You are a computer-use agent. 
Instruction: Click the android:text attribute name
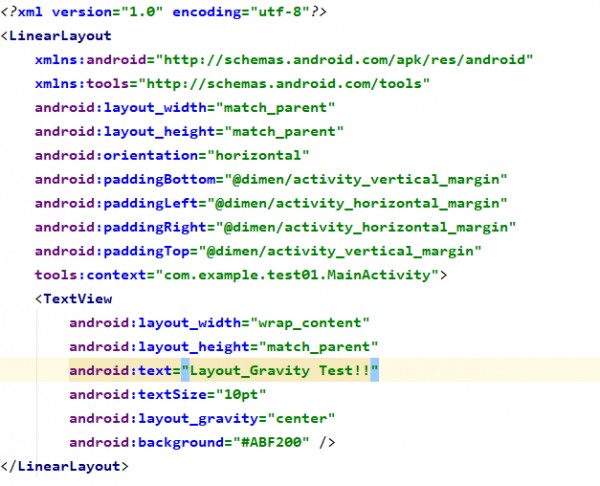click(x=121, y=371)
